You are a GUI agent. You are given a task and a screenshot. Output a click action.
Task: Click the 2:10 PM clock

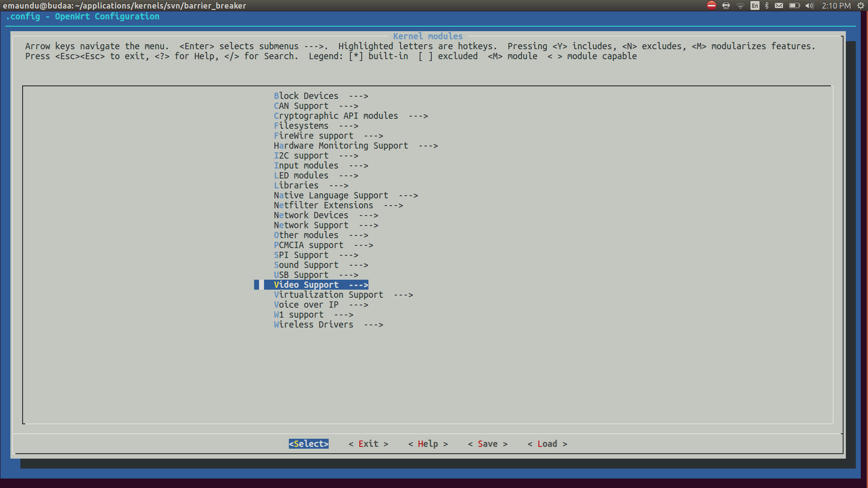click(836, 5)
